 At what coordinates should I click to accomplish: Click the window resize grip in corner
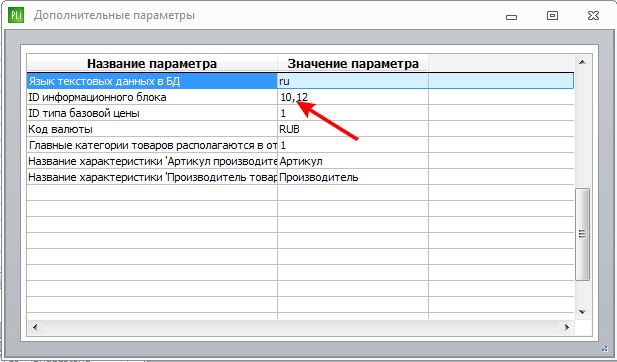coord(605,349)
